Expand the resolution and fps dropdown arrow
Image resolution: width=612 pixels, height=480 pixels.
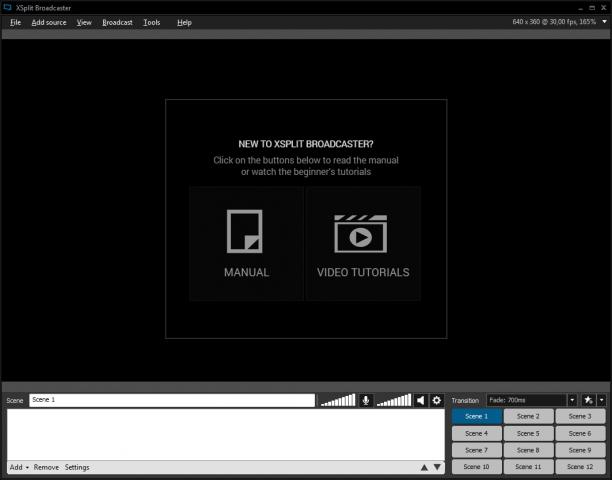point(604,22)
